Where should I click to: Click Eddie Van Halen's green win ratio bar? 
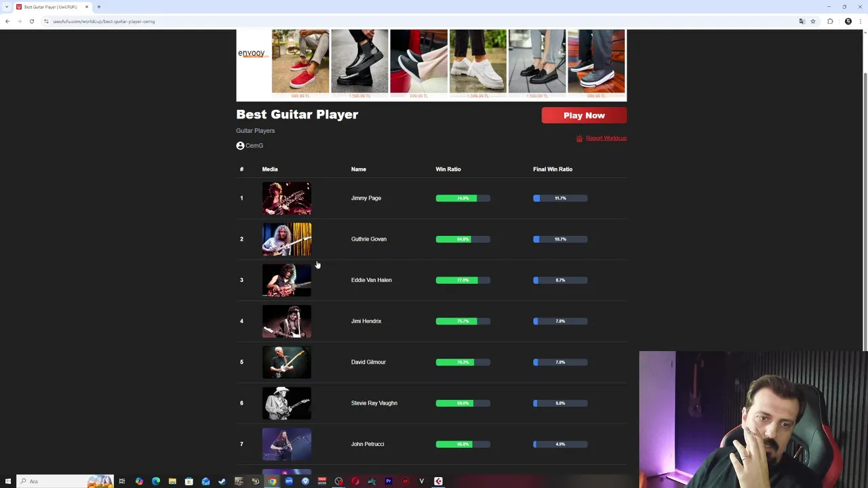(x=463, y=280)
